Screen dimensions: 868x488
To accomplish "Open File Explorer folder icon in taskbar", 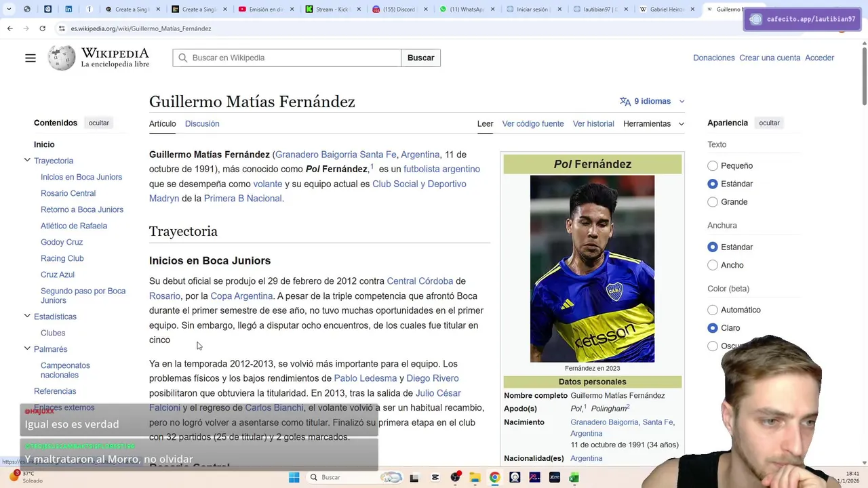I will (475, 477).
